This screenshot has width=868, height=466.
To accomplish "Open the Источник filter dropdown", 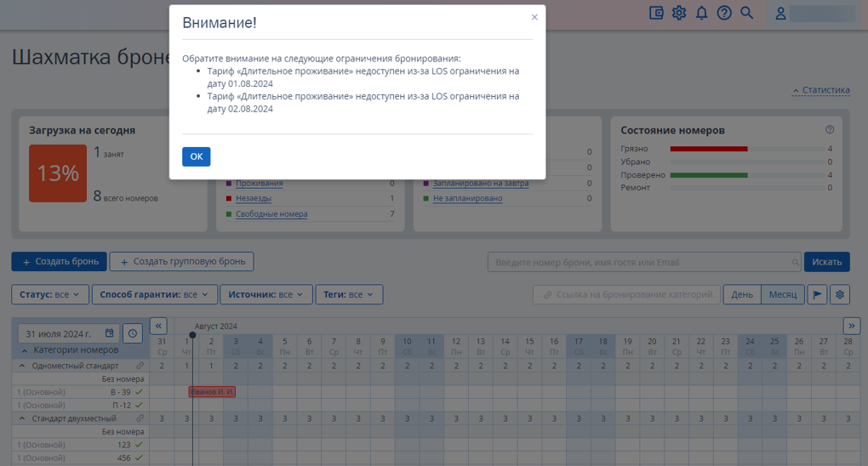I will pyautogui.click(x=266, y=294).
